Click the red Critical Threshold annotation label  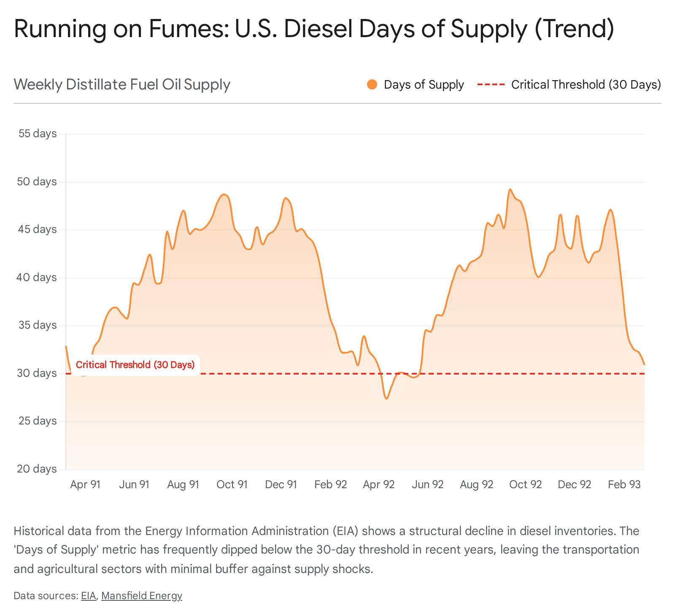point(135,365)
